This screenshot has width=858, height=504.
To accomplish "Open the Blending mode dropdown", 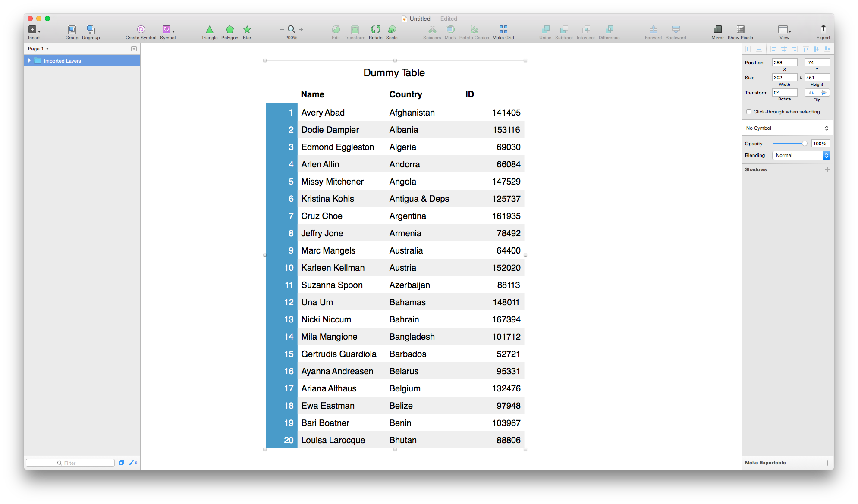I will pyautogui.click(x=801, y=156).
